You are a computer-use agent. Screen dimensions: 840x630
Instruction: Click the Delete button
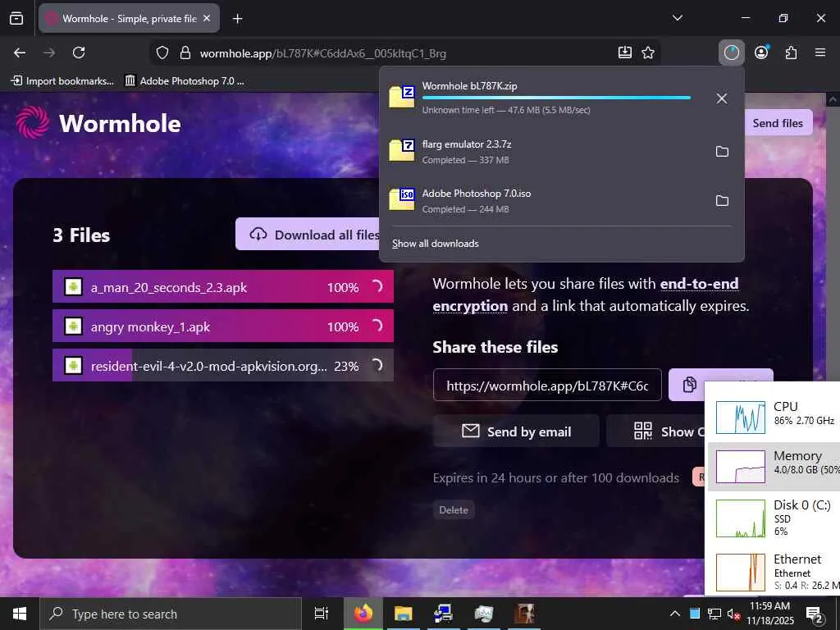pos(454,510)
